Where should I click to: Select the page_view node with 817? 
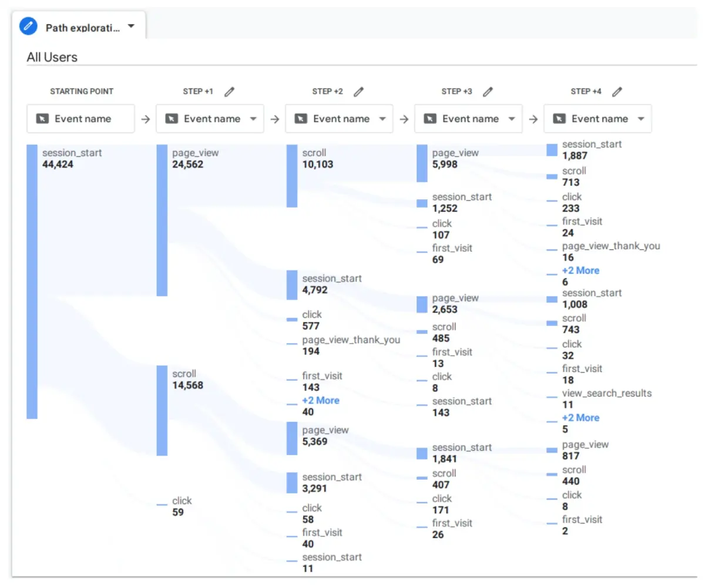[552, 451]
